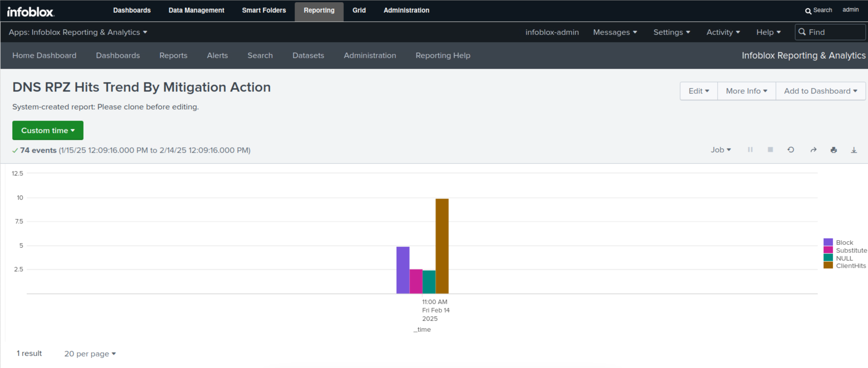
Task: Click the ClientHits legend color swatch
Action: tap(828, 266)
